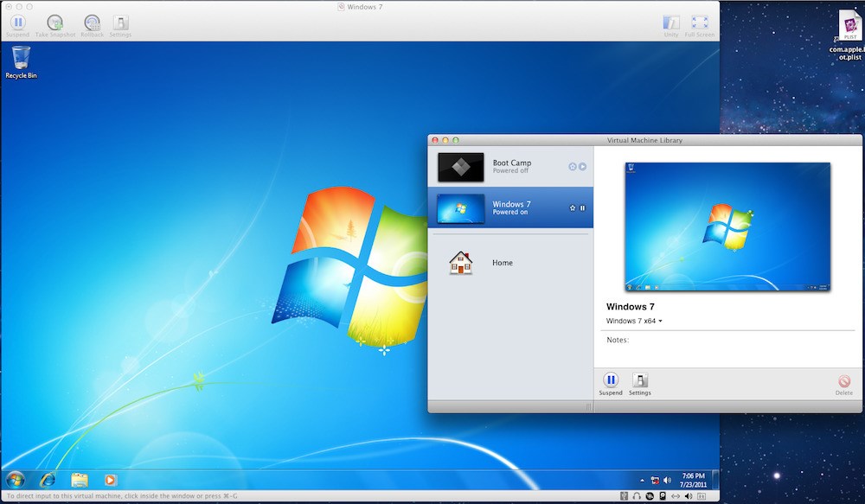The width and height of the screenshot is (865, 504).
Task: Click the Windows 7 list thumbnail
Action: tap(461, 208)
